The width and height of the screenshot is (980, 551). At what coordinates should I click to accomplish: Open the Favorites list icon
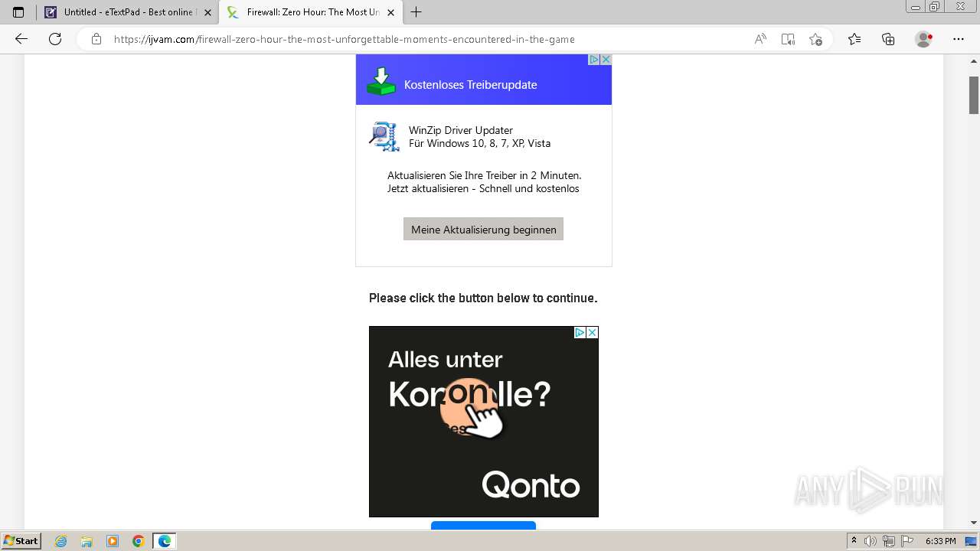[854, 39]
